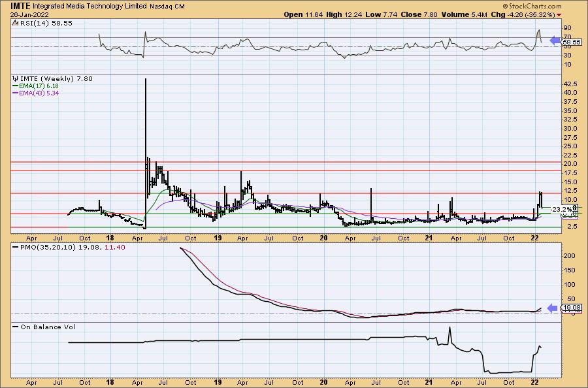Click the Open 11.64 value

(304, 14)
